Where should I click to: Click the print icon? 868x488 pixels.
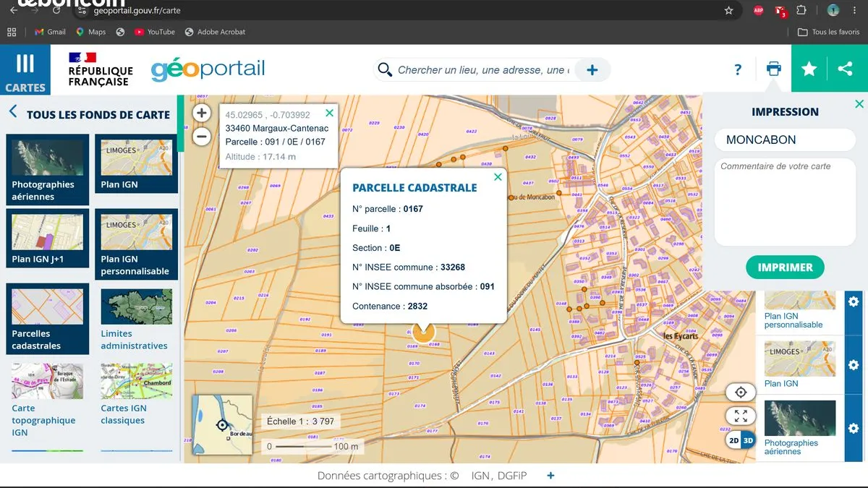[x=774, y=69]
